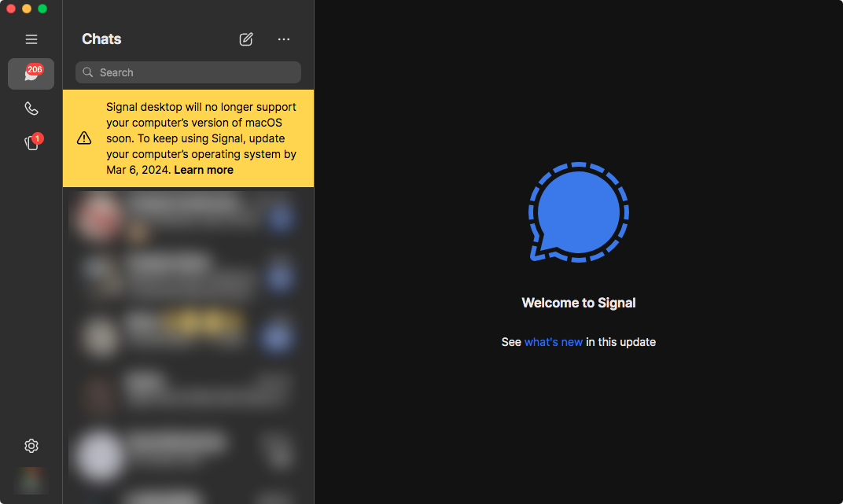The height and width of the screenshot is (504, 843).
Task: Compose a new chat
Action: click(245, 39)
